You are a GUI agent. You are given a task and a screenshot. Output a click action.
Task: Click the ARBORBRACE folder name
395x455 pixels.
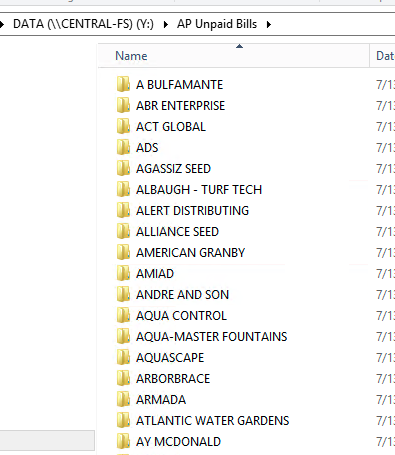tap(173, 379)
